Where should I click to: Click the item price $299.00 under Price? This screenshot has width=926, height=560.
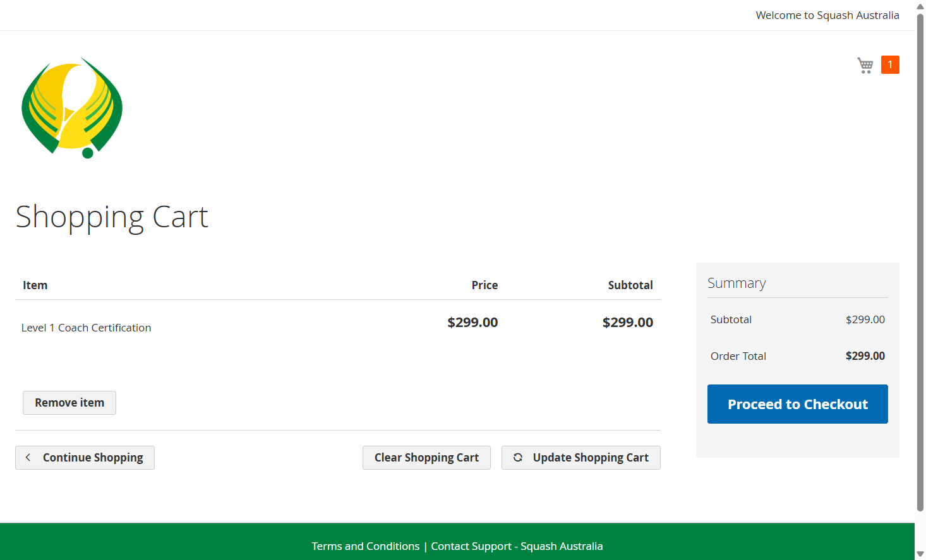[472, 323]
